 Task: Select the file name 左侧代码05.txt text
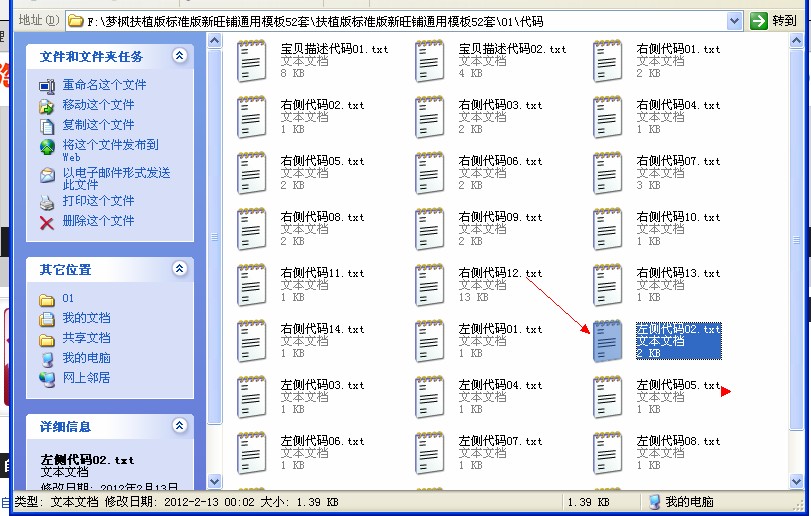678,385
